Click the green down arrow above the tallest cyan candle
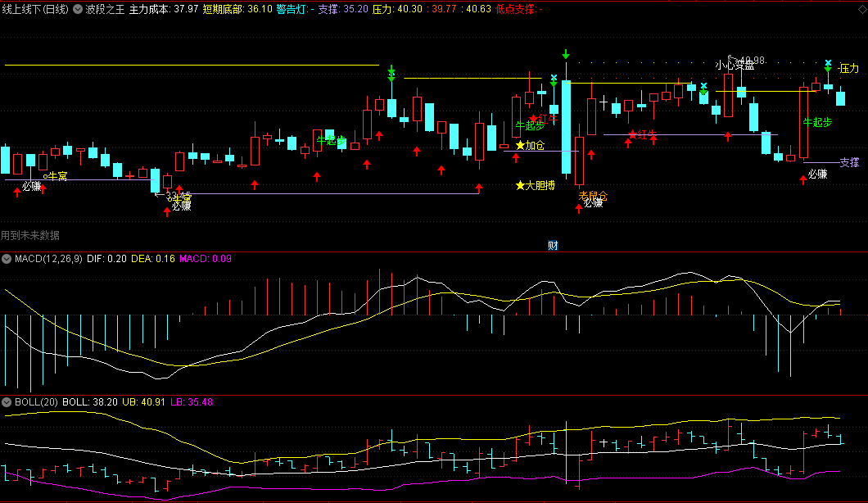 pos(566,54)
